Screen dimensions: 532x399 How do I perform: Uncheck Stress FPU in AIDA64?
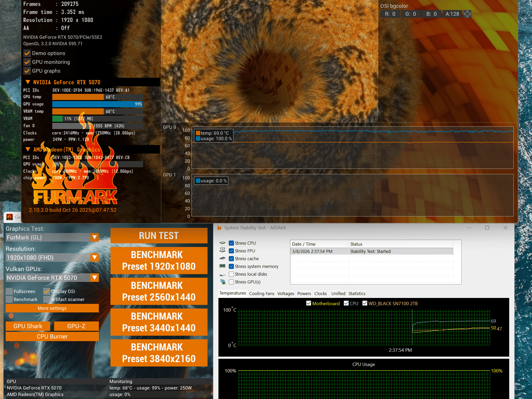pos(231,251)
